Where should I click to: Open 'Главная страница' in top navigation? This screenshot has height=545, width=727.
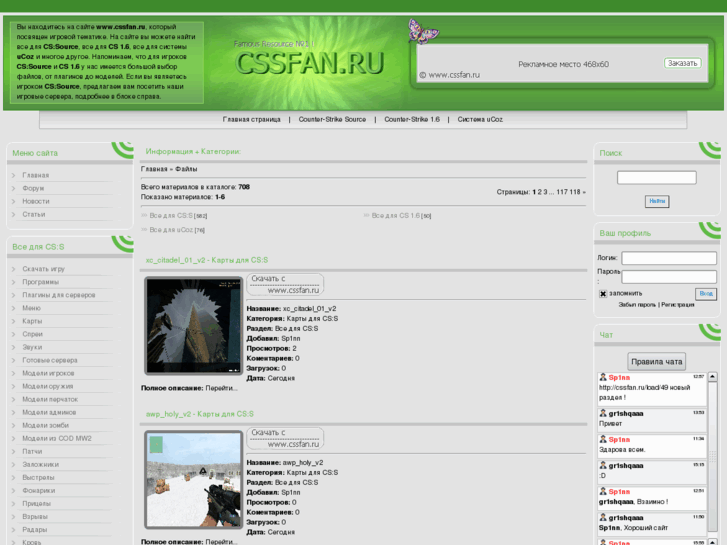pos(252,119)
